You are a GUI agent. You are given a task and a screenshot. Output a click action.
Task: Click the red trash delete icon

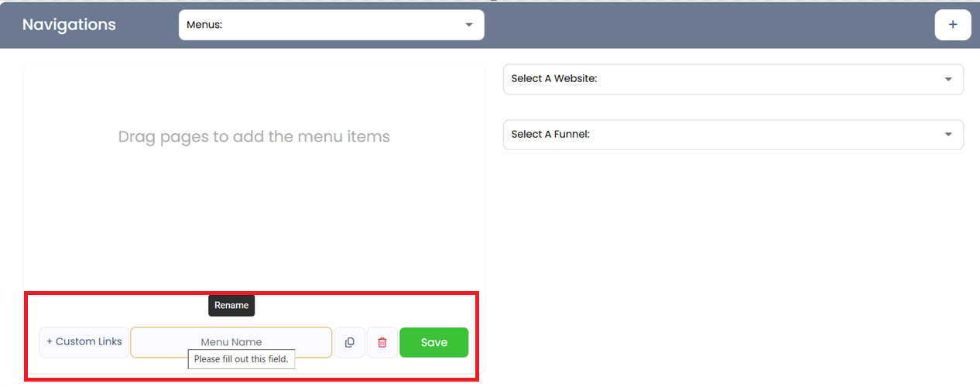tap(382, 342)
